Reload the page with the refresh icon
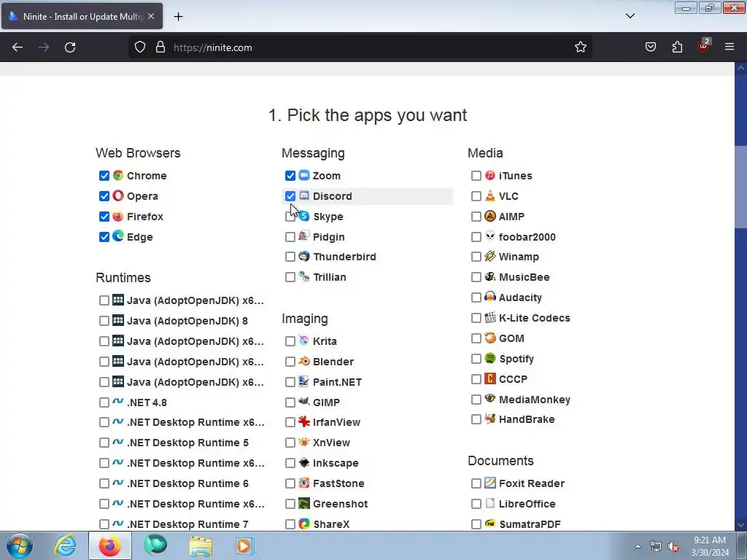Screen dimensions: 747x560 [x=70, y=47]
